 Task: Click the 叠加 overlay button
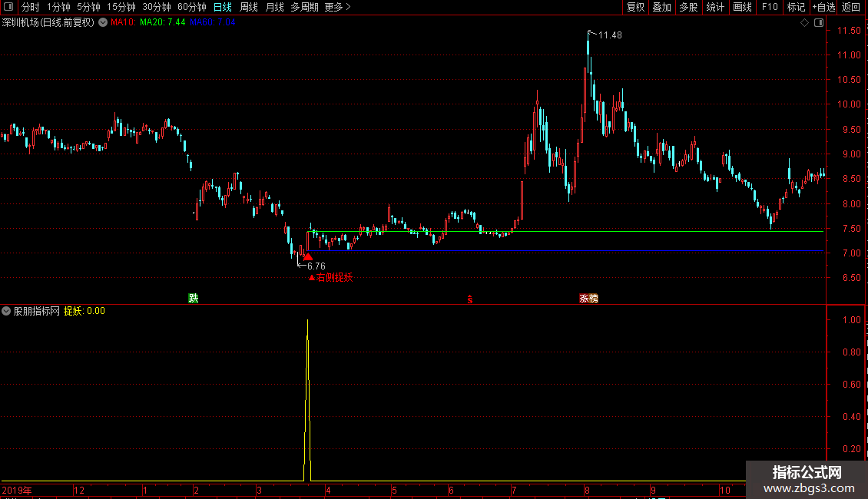click(662, 7)
